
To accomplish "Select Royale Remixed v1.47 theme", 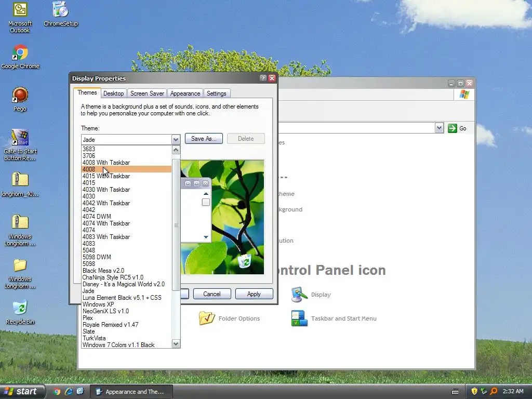I will coord(127,325).
